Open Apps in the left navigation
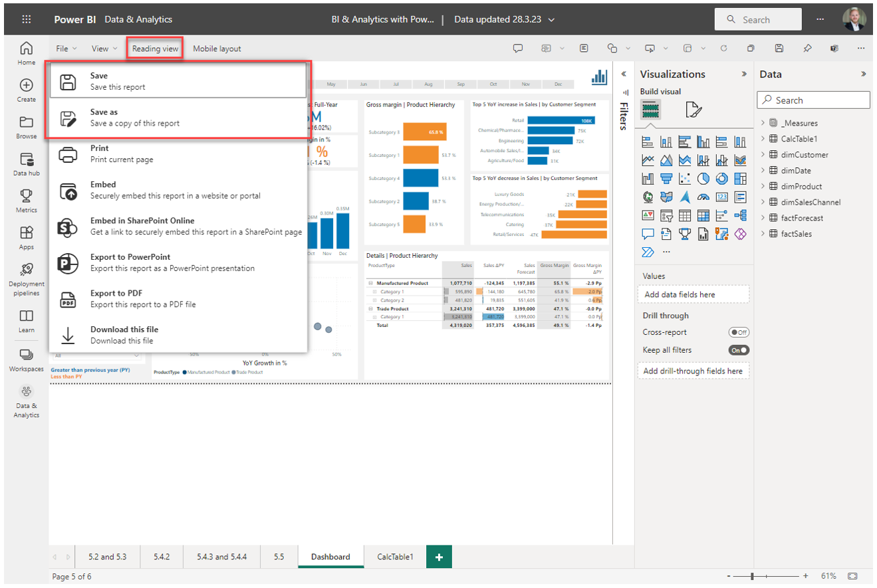Viewport: 877px width, 588px height. pyautogui.click(x=27, y=238)
